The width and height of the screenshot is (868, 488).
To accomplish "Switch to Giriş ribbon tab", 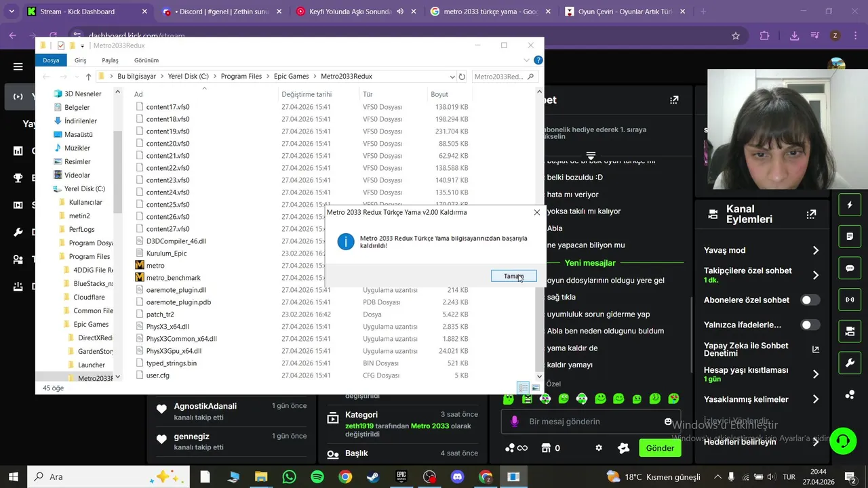I will coord(80,60).
